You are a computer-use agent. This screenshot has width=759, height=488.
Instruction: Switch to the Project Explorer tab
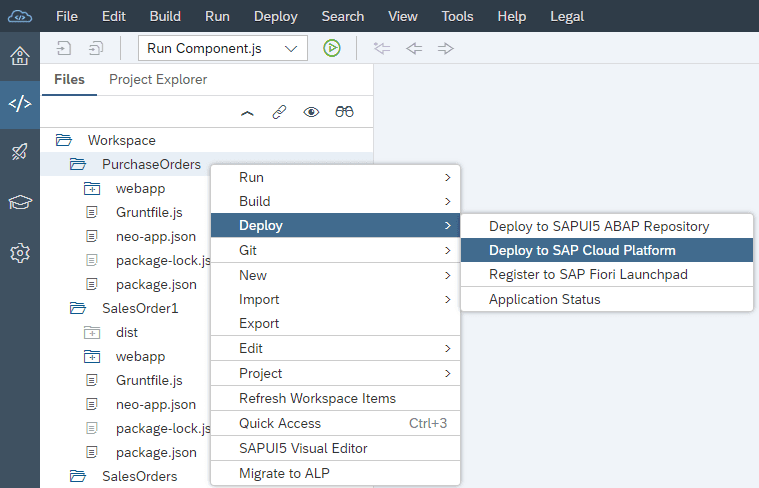click(158, 79)
